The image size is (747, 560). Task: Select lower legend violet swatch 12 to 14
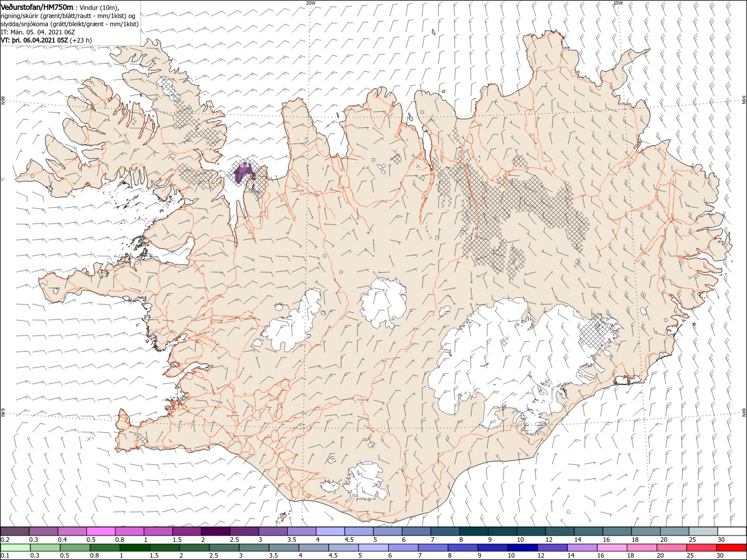click(x=552, y=548)
